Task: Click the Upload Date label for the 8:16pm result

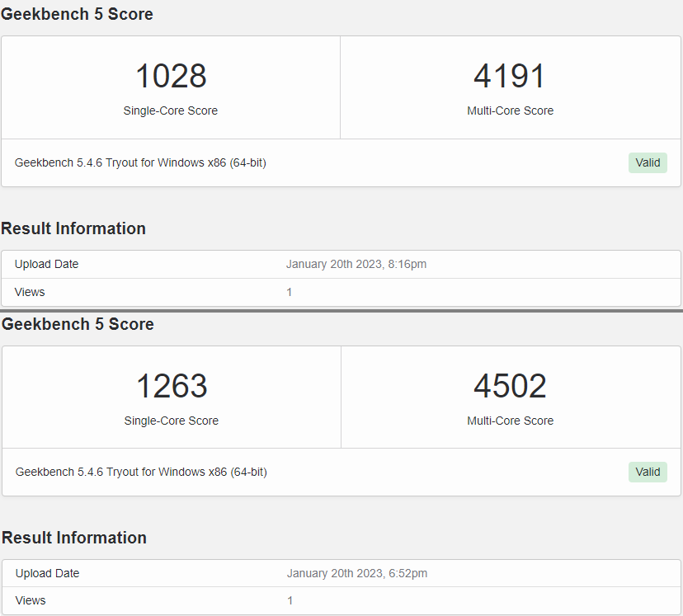Action: pos(47,265)
